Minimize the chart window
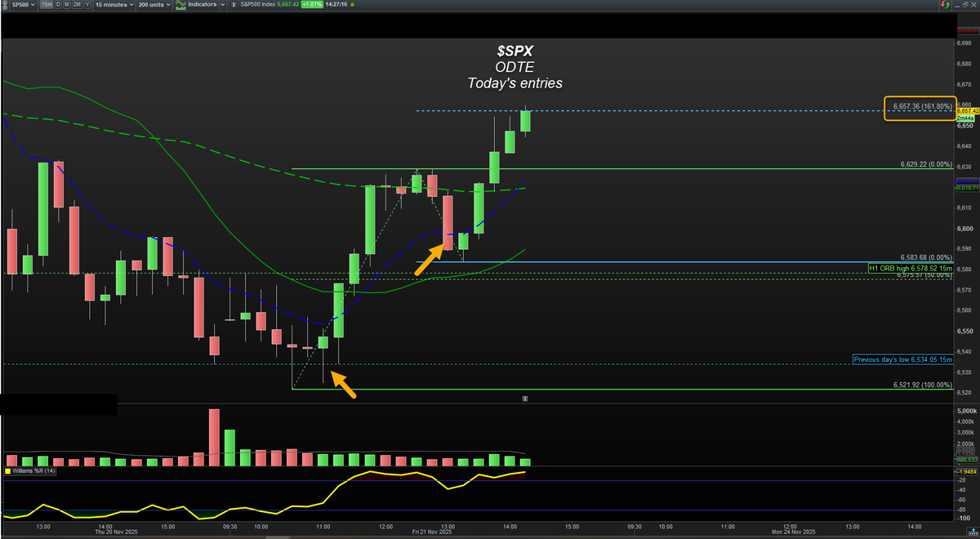Screen dimensions: 980x539 pos(957,6)
